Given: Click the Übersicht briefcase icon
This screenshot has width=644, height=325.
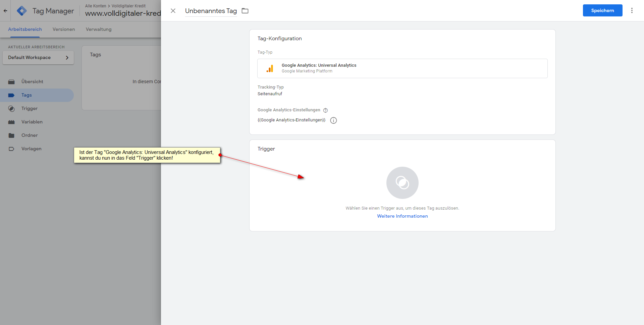Looking at the screenshot, I should [x=11, y=82].
